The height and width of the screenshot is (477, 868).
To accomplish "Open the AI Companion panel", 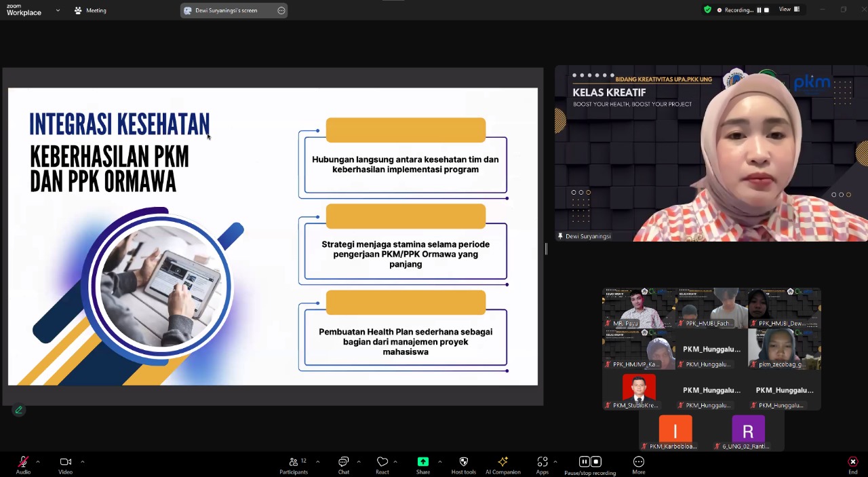I will coord(502,465).
